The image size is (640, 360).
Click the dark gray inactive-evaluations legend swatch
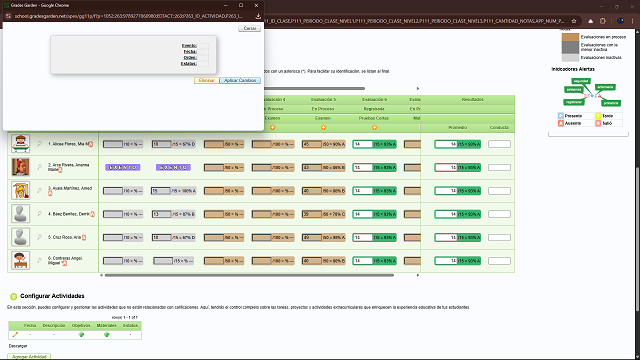click(570, 47)
